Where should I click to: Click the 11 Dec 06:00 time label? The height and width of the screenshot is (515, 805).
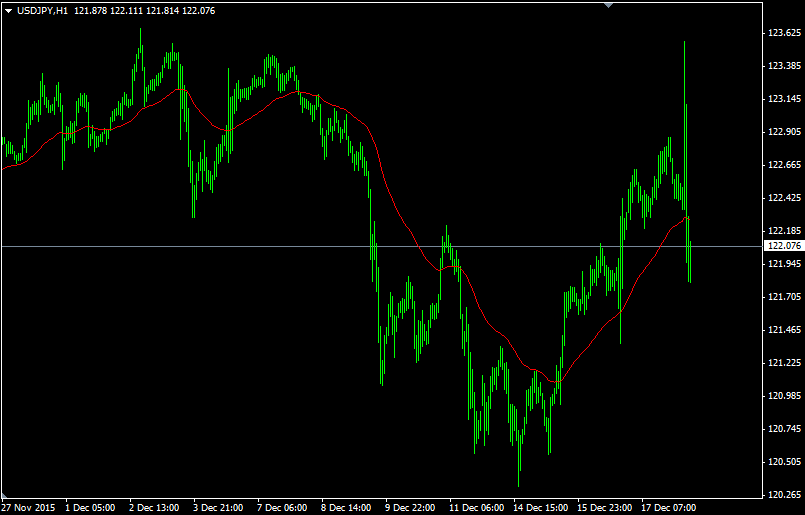click(477, 508)
